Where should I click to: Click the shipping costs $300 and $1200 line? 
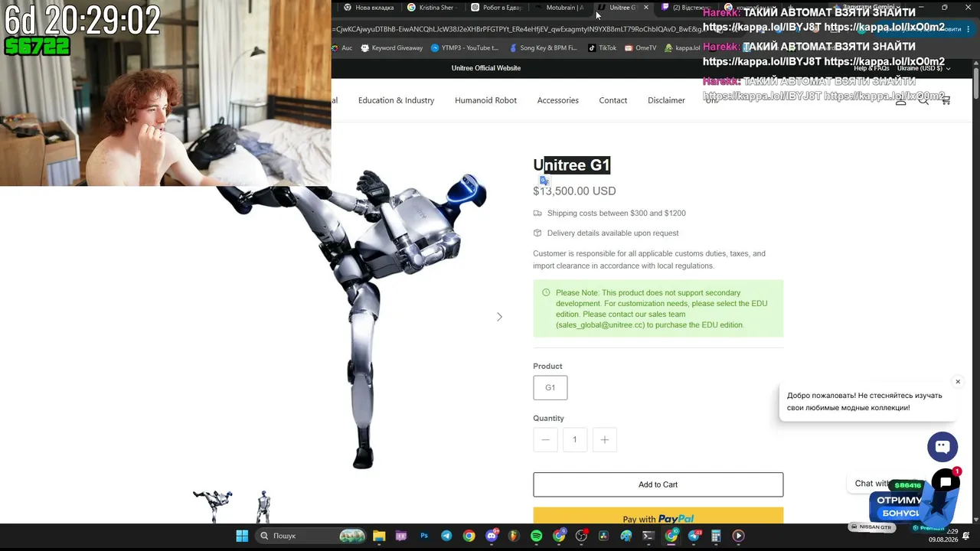[616, 214]
